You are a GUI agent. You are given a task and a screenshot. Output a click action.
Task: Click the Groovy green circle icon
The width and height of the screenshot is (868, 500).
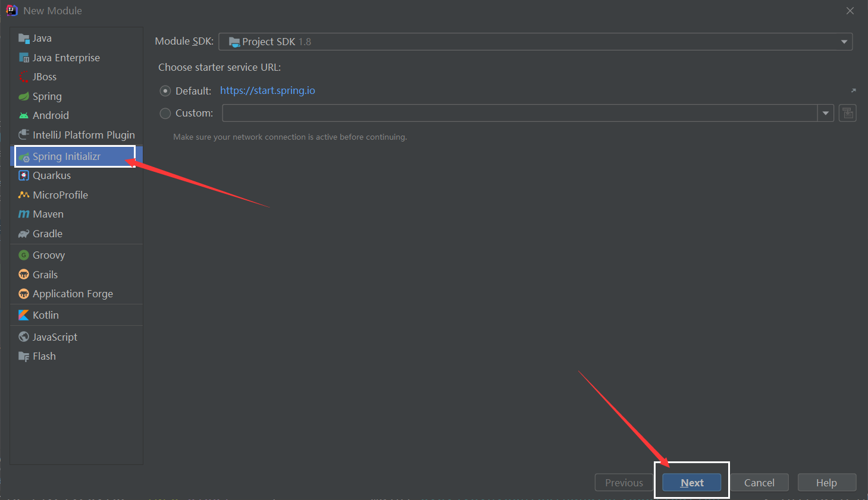24,255
